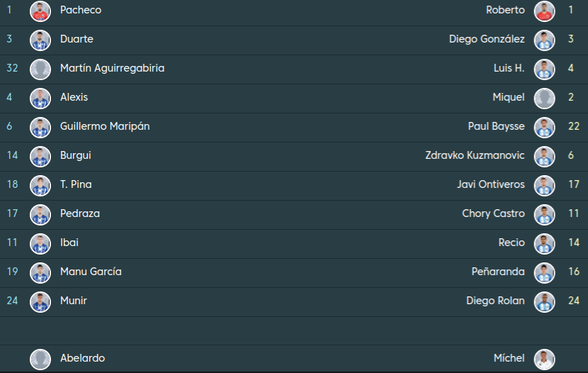Click Pacheco's player avatar
Screen dimensions: 588x373
click(x=40, y=11)
